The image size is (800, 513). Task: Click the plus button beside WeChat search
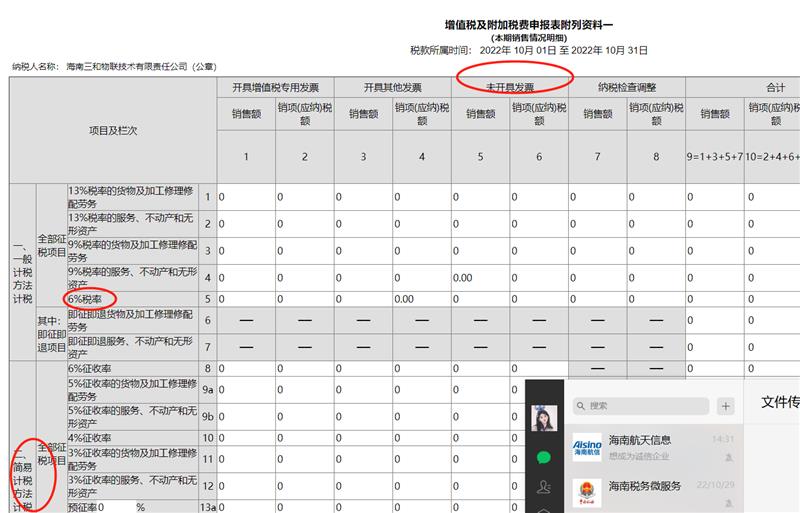pyautogui.click(x=725, y=406)
